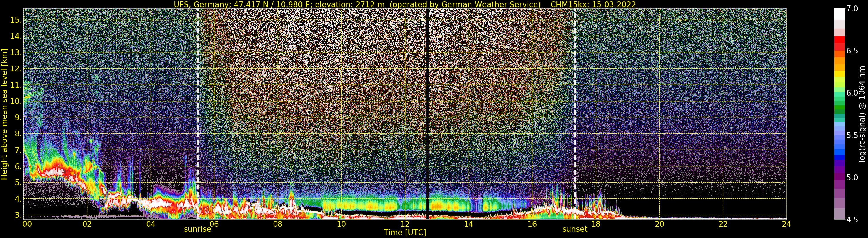Click the white dashed sunset marker line
The width and height of the screenshot is (868, 238).
pyautogui.click(x=575, y=114)
